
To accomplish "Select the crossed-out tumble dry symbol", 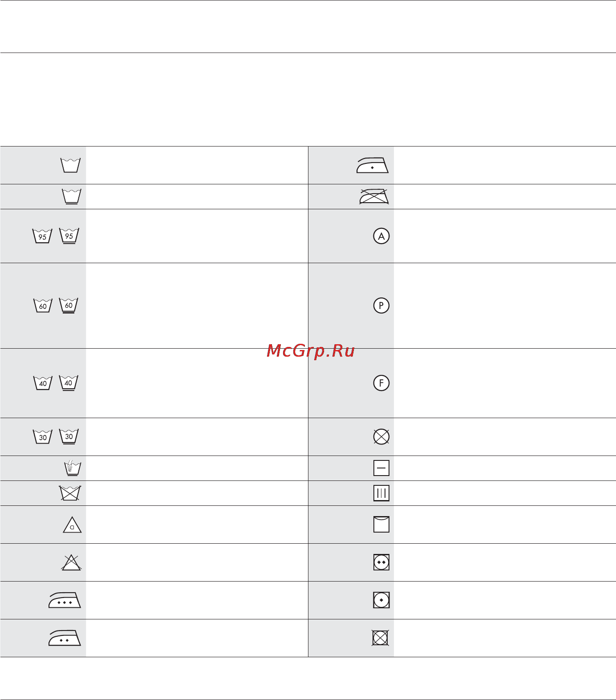I will pyautogui.click(x=380, y=638).
